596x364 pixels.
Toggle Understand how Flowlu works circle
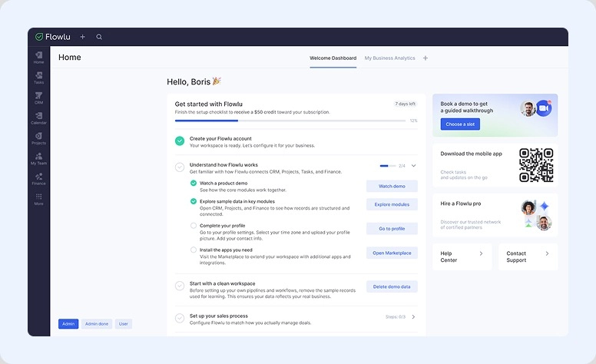point(180,167)
